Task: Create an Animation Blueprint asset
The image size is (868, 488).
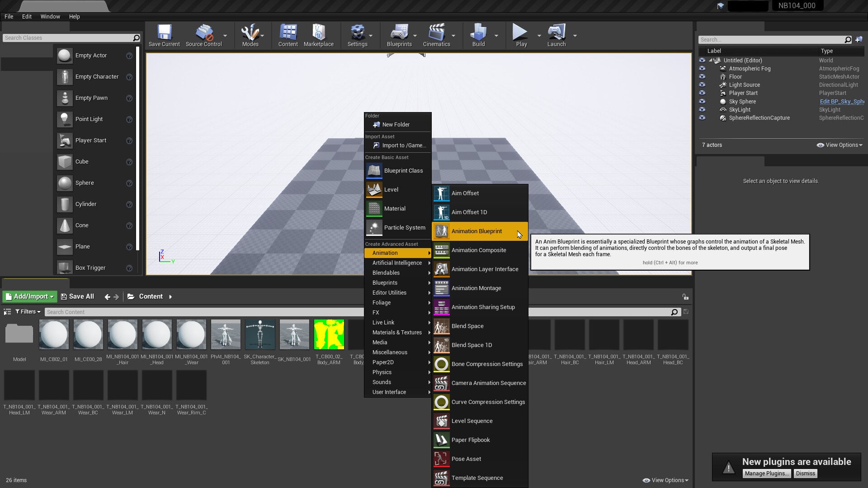Action: (x=480, y=231)
